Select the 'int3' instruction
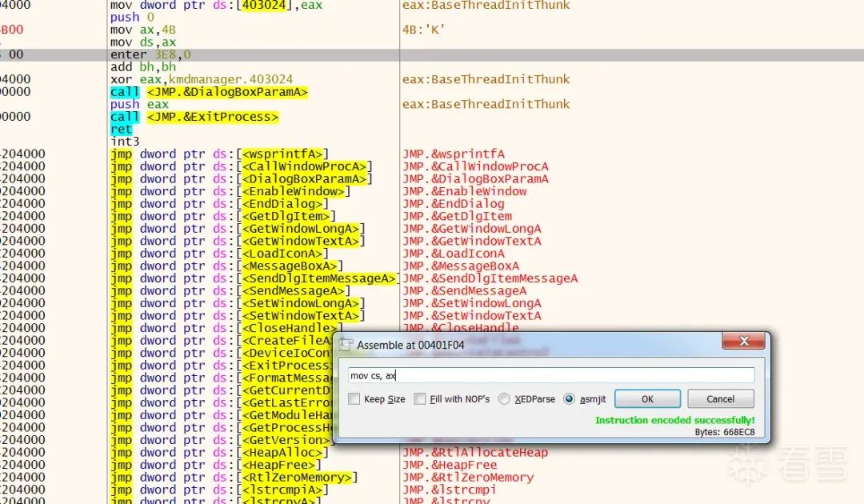 click(125, 142)
